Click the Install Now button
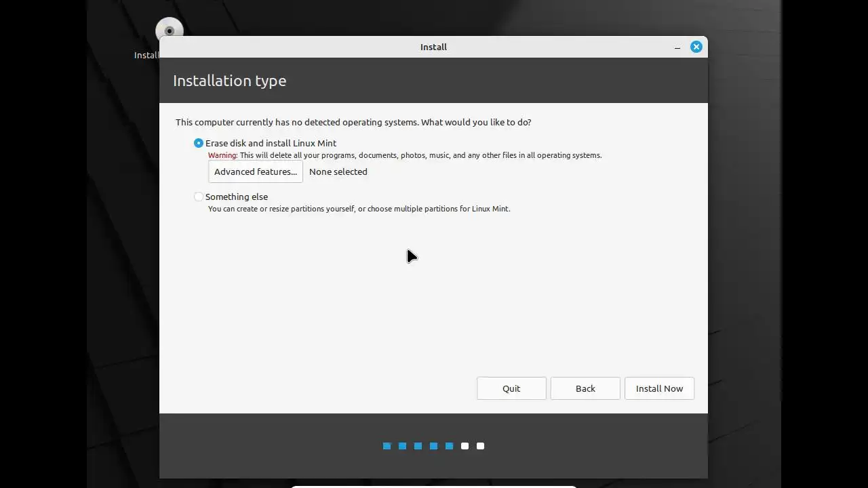The width and height of the screenshot is (868, 488). [659, 388]
